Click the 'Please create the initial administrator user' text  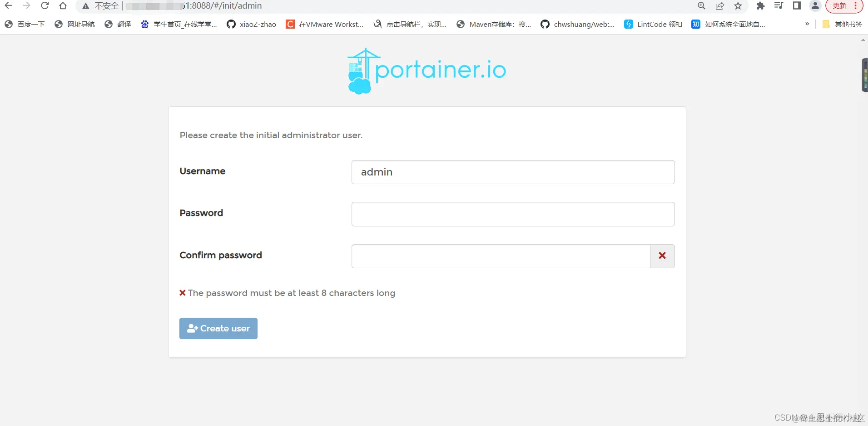[271, 135]
